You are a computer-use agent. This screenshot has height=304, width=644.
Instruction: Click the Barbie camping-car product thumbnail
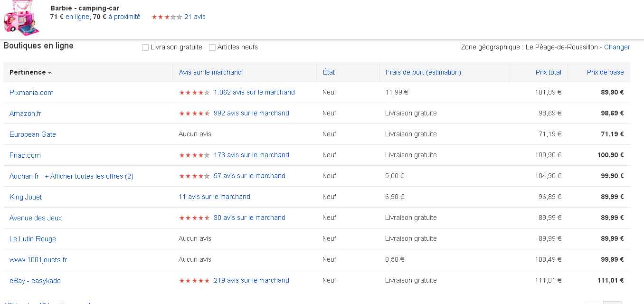click(x=21, y=19)
